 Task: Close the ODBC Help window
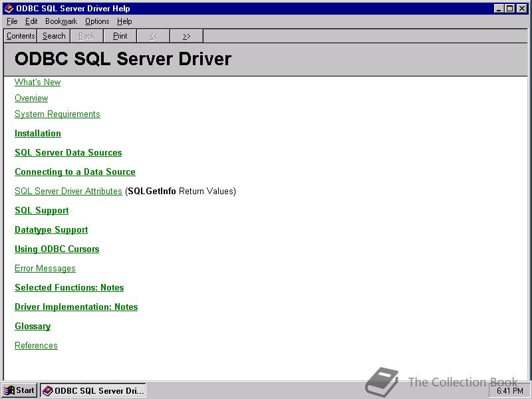click(x=522, y=9)
